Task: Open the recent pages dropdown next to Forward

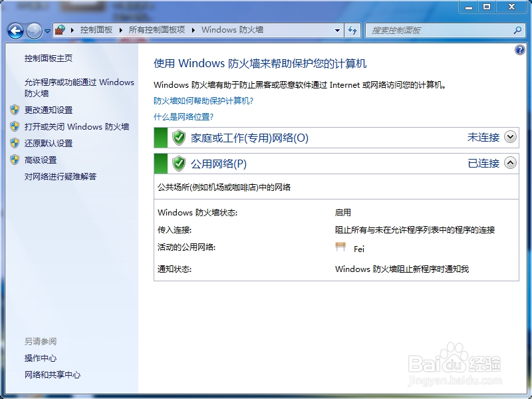Action: click(47, 31)
